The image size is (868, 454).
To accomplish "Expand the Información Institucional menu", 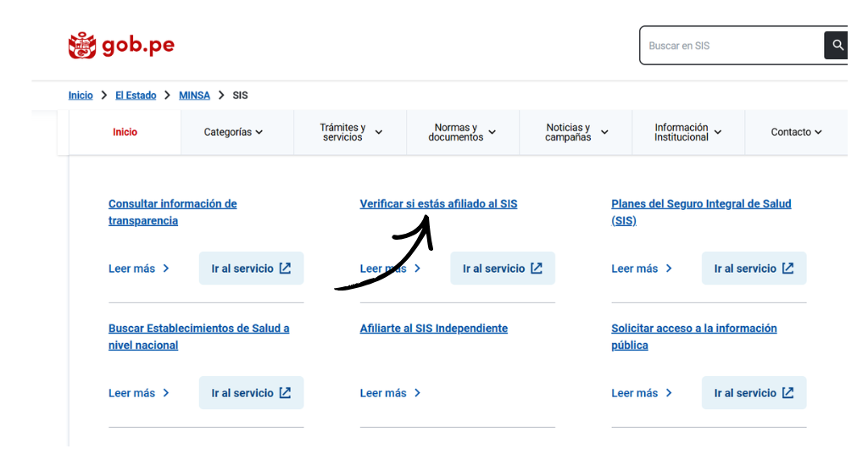I will (688, 132).
